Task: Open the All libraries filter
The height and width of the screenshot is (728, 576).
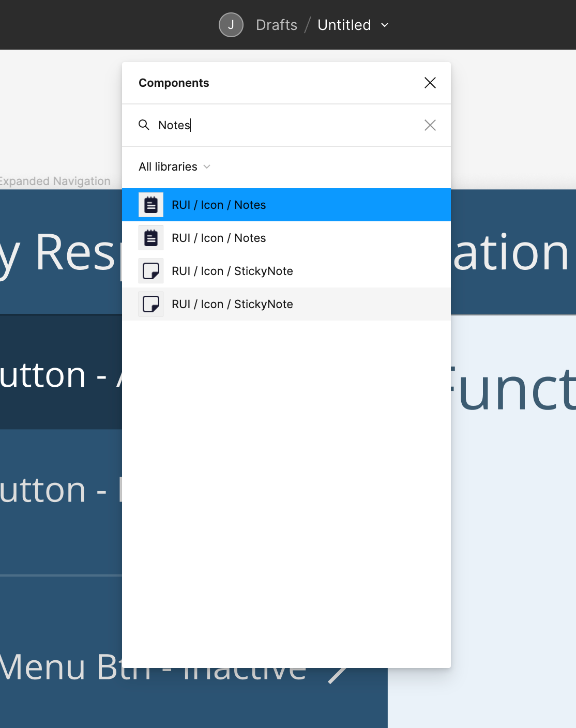Action: [x=168, y=166]
